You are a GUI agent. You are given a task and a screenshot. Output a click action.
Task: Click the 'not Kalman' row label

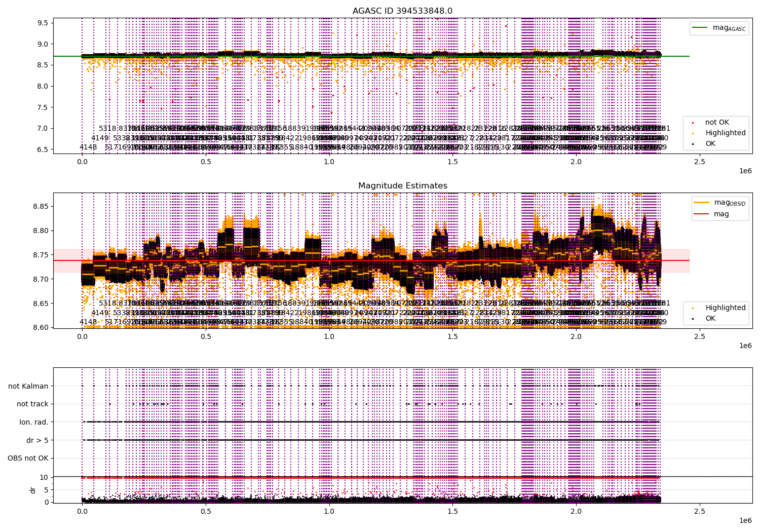[x=28, y=386]
